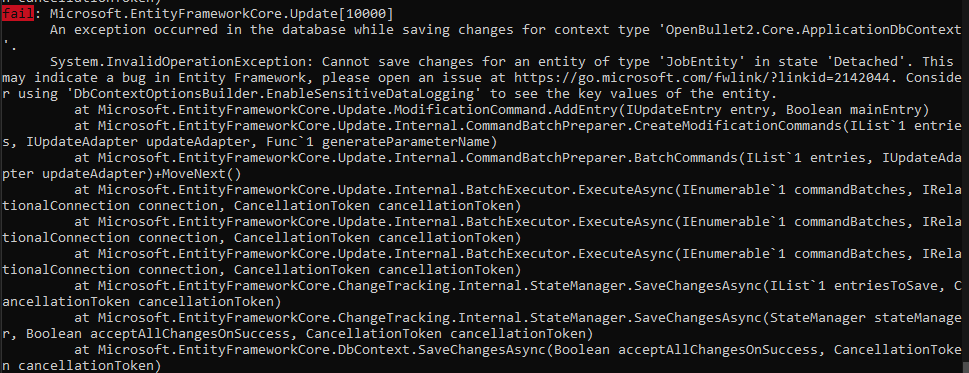The height and width of the screenshot is (373, 969).
Task: Click the Microsoft.EntityFrameworkCore.Update[10000] header
Action: coord(220,13)
